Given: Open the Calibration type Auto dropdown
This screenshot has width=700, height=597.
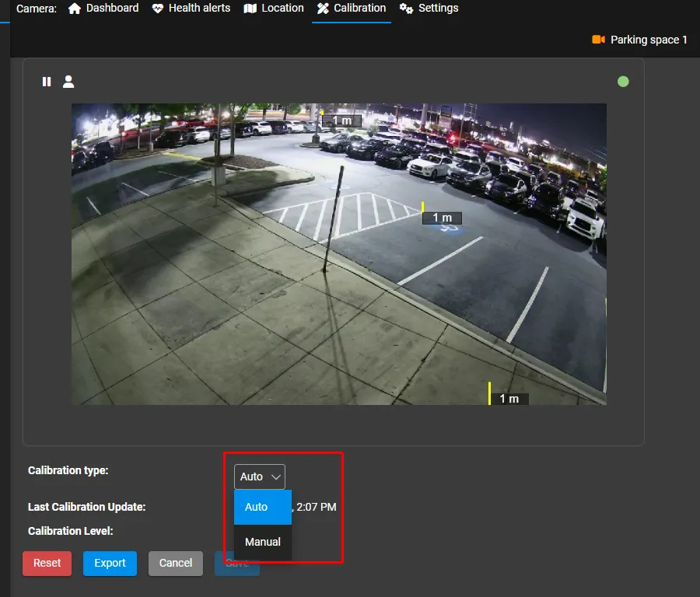Looking at the screenshot, I should click(259, 477).
